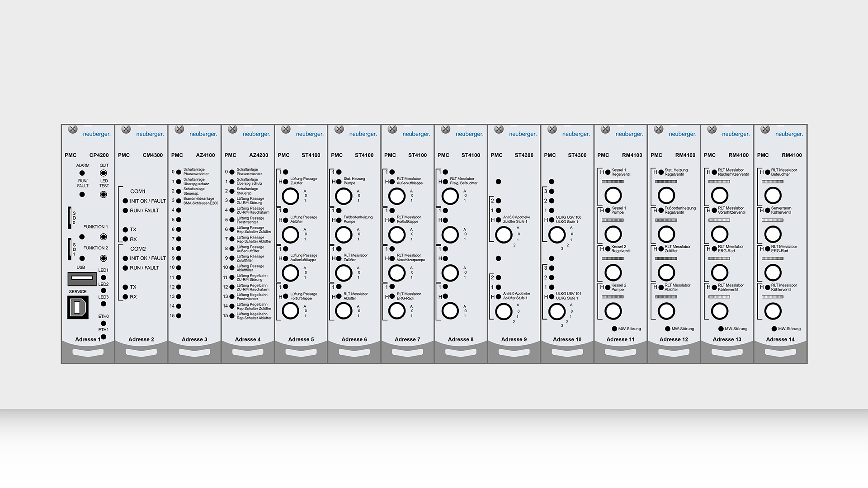Screen dimensions: 868x488
Task: Click the Adresse 5 label
Action: click(x=301, y=339)
